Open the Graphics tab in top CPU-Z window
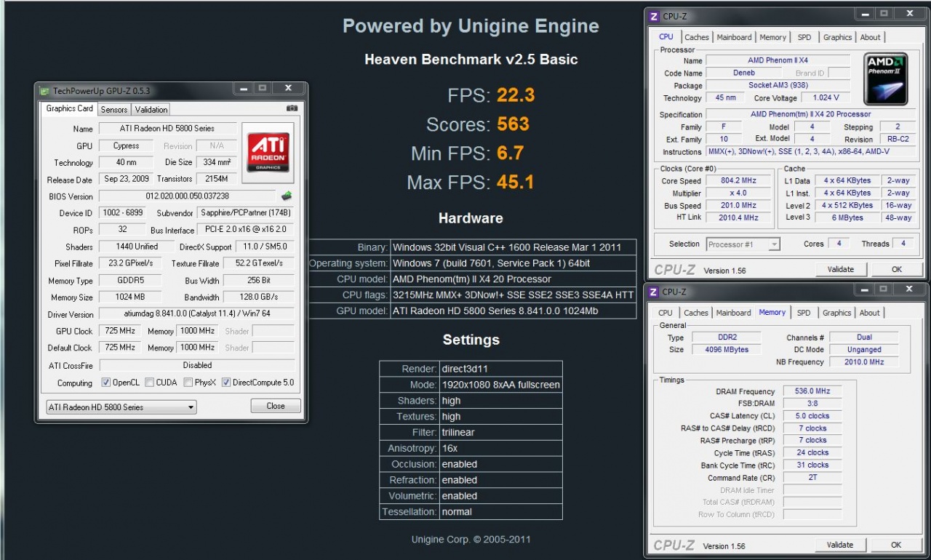The width and height of the screenshot is (931, 560). pos(837,37)
